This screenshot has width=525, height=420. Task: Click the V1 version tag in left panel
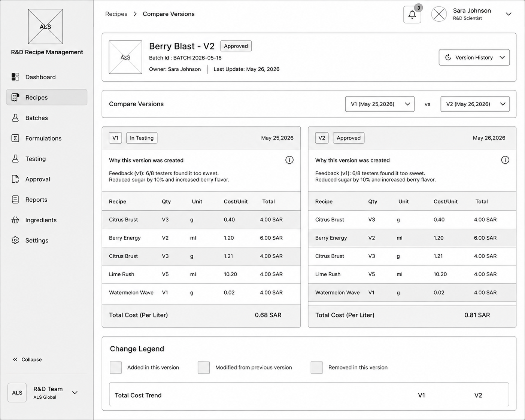(115, 138)
